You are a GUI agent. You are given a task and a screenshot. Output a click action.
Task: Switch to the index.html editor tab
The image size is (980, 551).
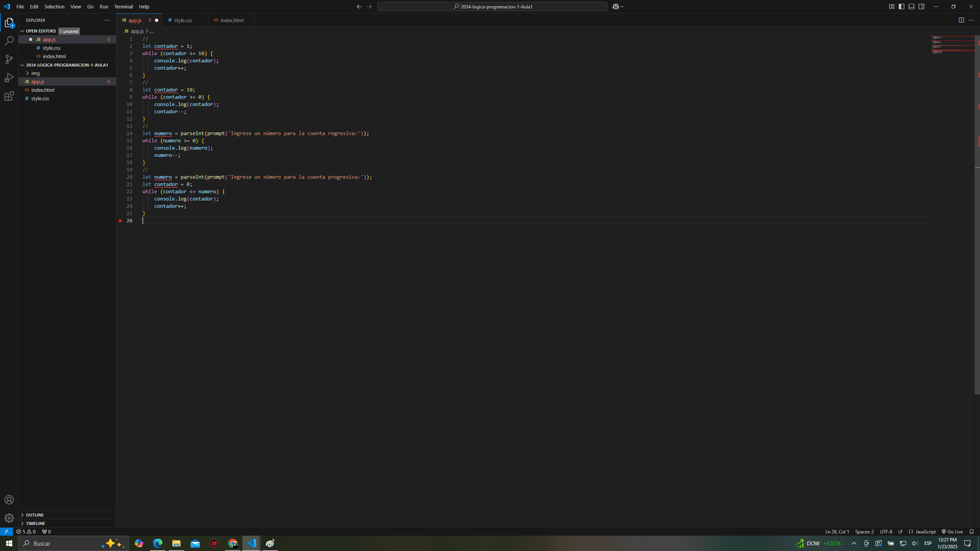click(231, 20)
